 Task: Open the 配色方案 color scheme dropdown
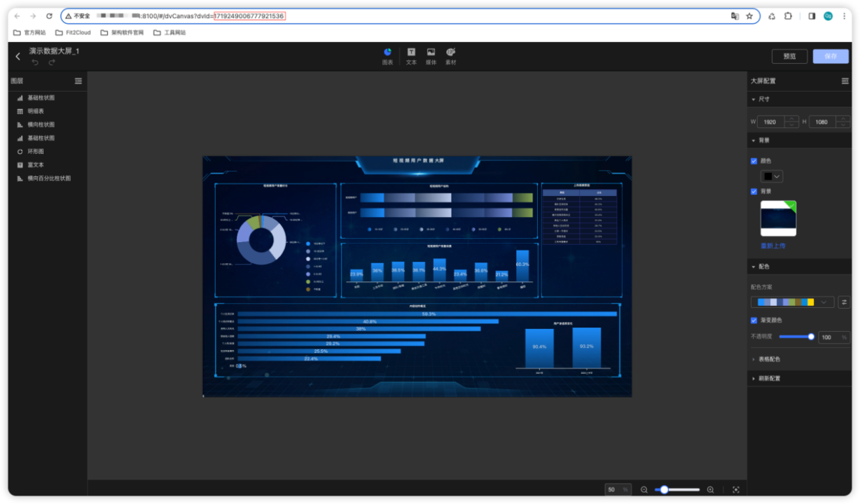pyautogui.click(x=793, y=302)
